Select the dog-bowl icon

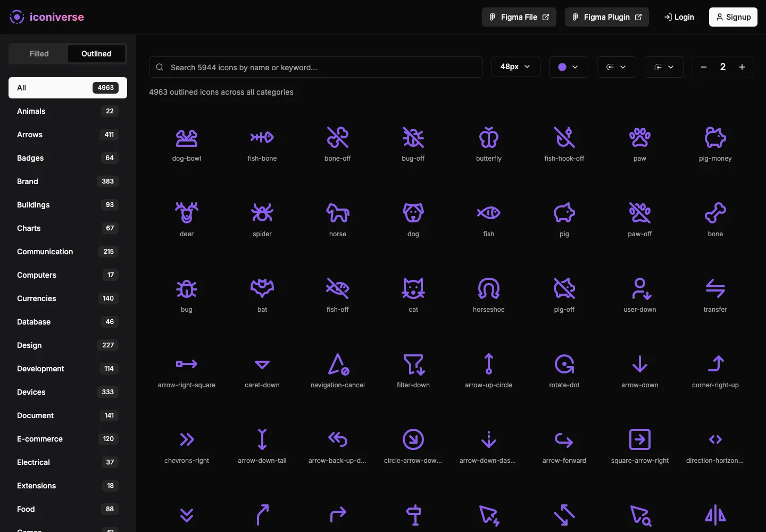point(187,138)
